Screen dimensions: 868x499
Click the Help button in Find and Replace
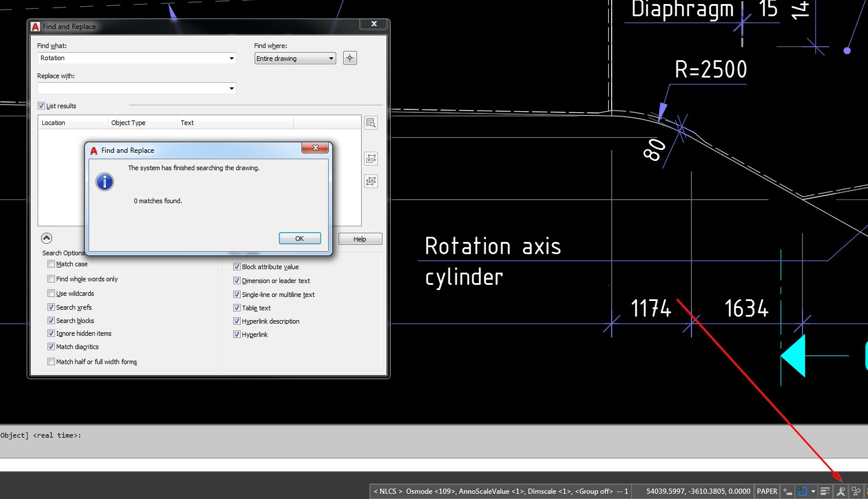(x=360, y=239)
